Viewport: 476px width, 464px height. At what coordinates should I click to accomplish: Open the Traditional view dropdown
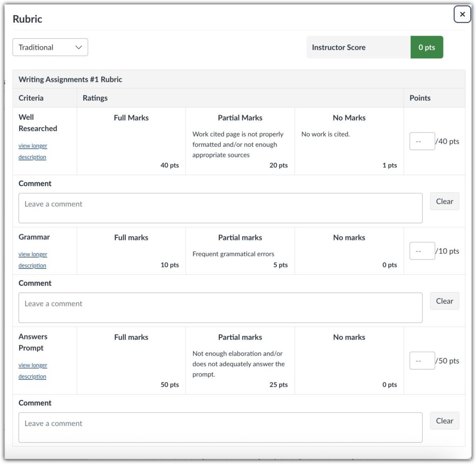pos(50,47)
